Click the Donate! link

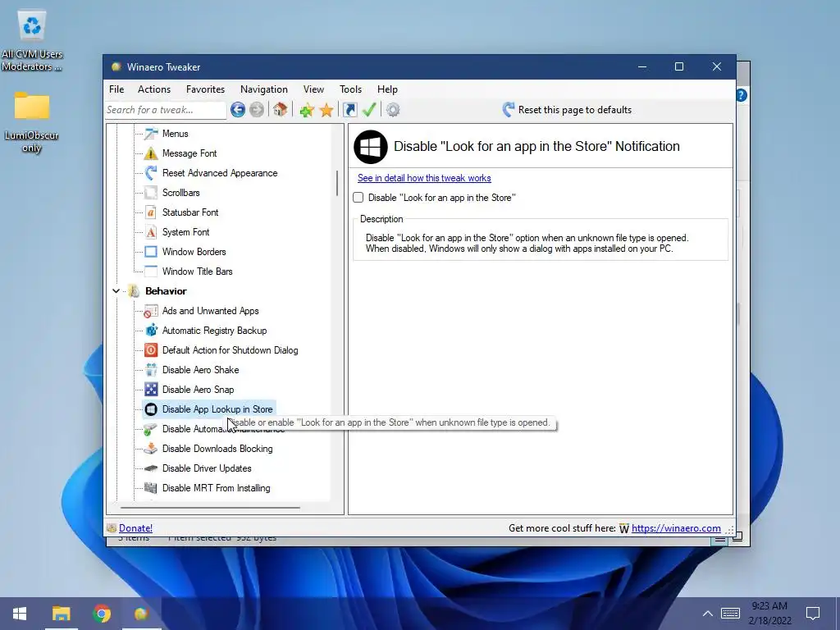click(x=135, y=528)
